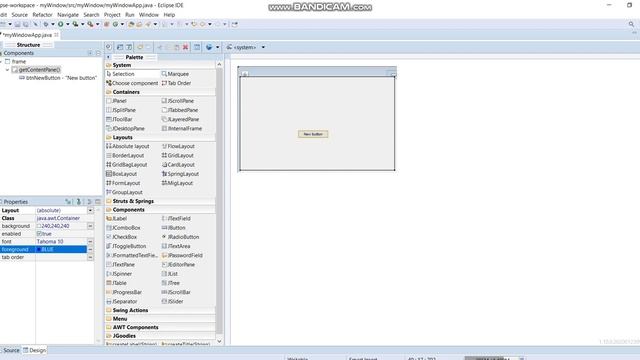
Task: Choose JToggleButton from palette
Action: [x=126, y=246]
